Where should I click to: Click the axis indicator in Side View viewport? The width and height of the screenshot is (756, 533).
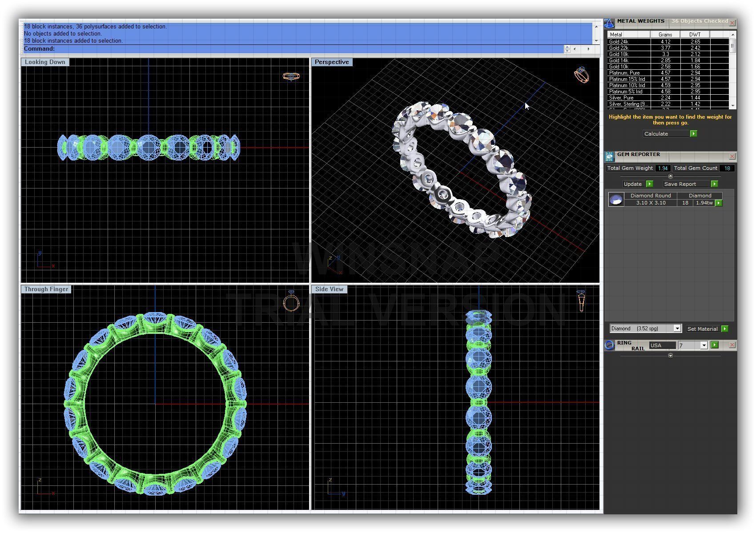[336, 487]
